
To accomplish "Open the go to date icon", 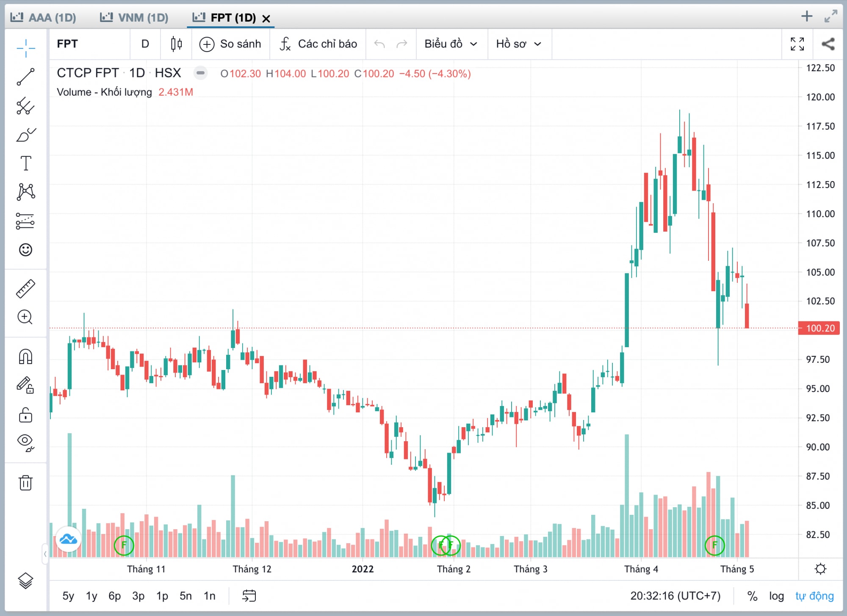I will coord(249,596).
